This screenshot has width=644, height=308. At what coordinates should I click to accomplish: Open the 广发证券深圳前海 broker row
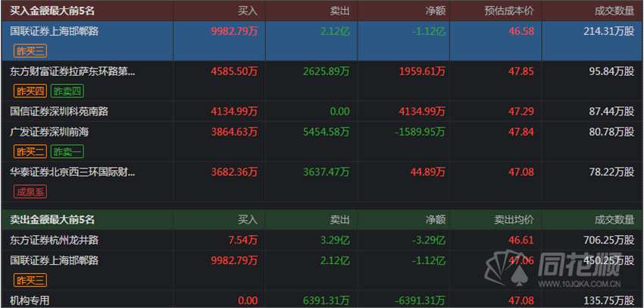49,131
